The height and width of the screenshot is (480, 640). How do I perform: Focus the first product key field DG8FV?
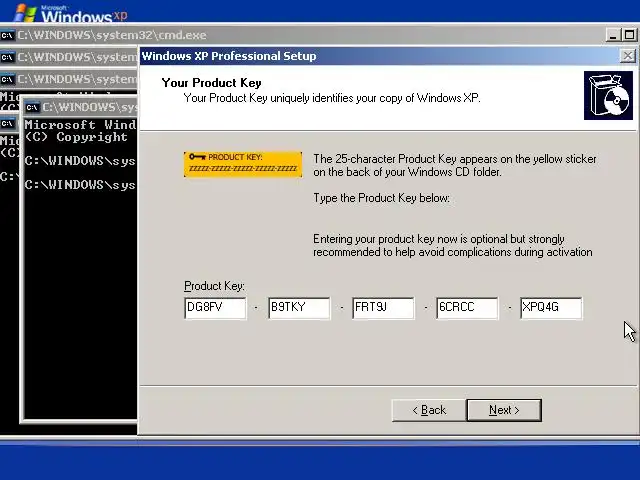[x=215, y=308]
